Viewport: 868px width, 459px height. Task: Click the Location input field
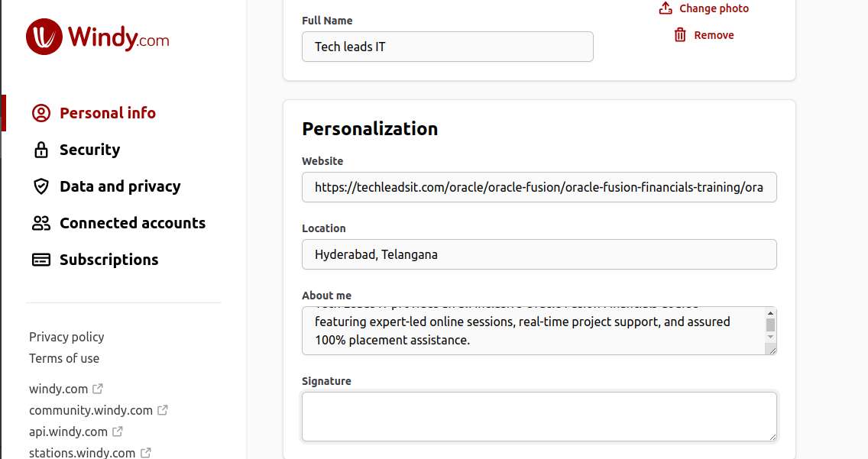[539, 254]
